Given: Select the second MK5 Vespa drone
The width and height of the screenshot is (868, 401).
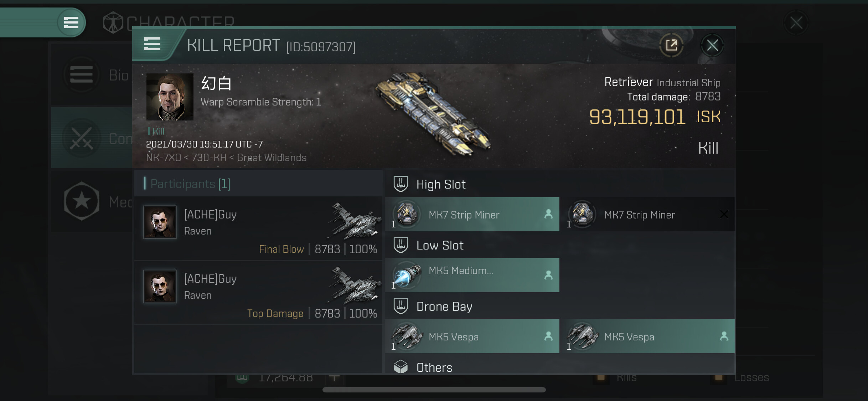Looking at the screenshot, I should coord(647,336).
